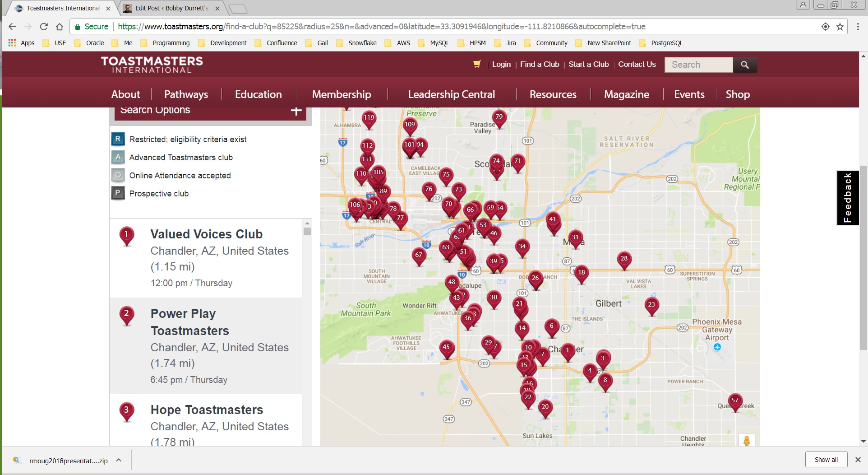868x475 pixels.
Task: Open the Apps grid shortcut
Action: point(21,43)
